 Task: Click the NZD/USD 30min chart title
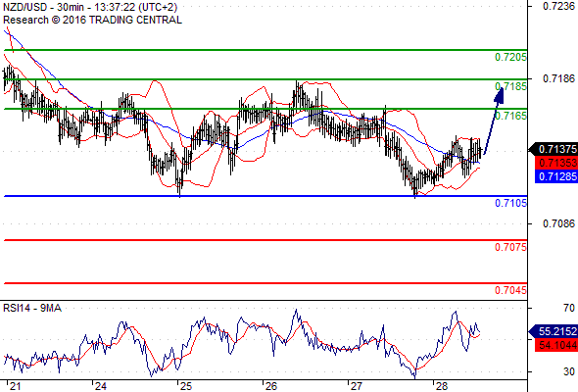pos(90,7)
